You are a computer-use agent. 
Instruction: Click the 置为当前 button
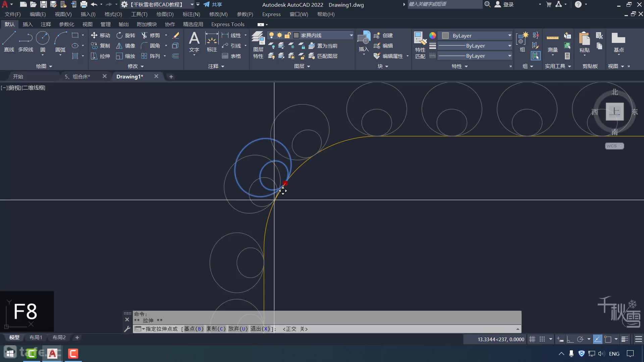click(323, 46)
